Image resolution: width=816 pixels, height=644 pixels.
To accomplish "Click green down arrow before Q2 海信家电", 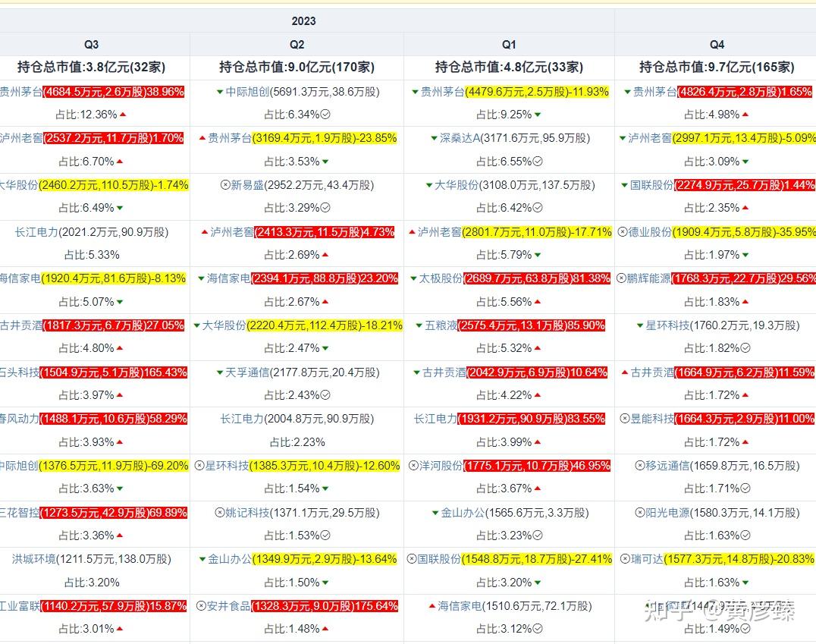I will (x=201, y=279).
